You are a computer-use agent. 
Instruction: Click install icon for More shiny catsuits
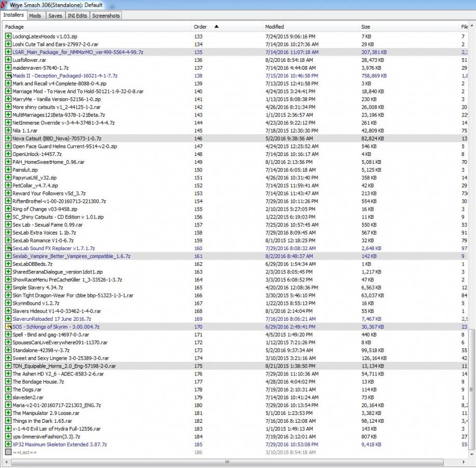tap(8, 107)
